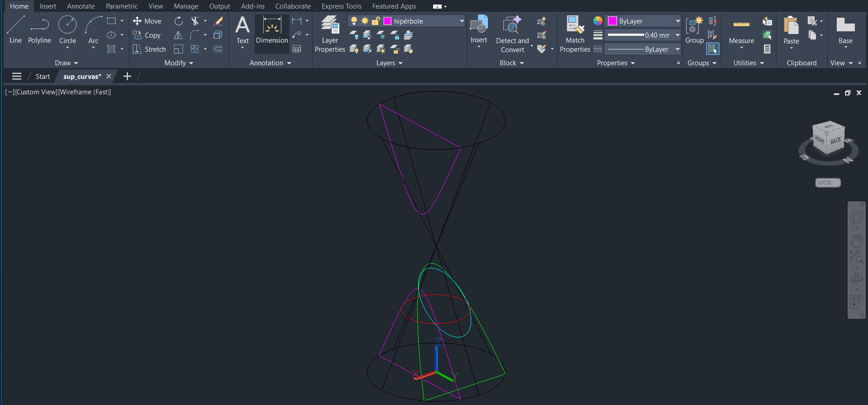The height and width of the screenshot is (405, 868).
Task: Choose the Move command
Action: pyautogui.click(x=147, y=21)
